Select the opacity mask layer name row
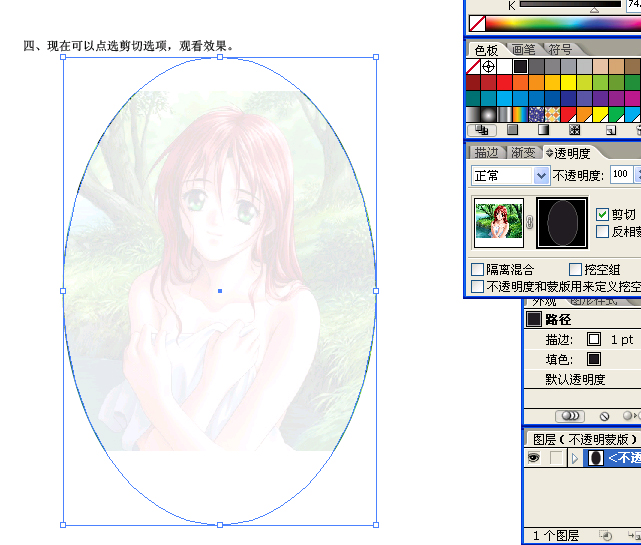The width and height of the screenshot is (641, 545). (614, 458)
